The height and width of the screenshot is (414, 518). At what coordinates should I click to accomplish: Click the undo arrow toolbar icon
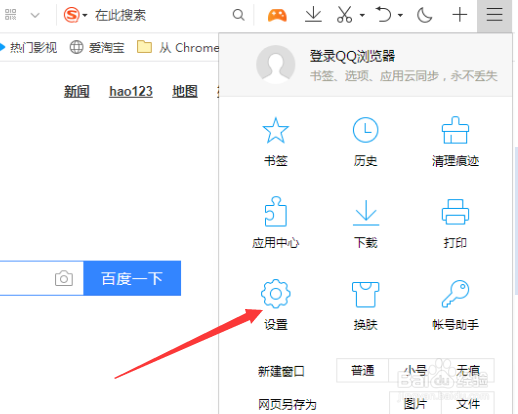point(383,15)
